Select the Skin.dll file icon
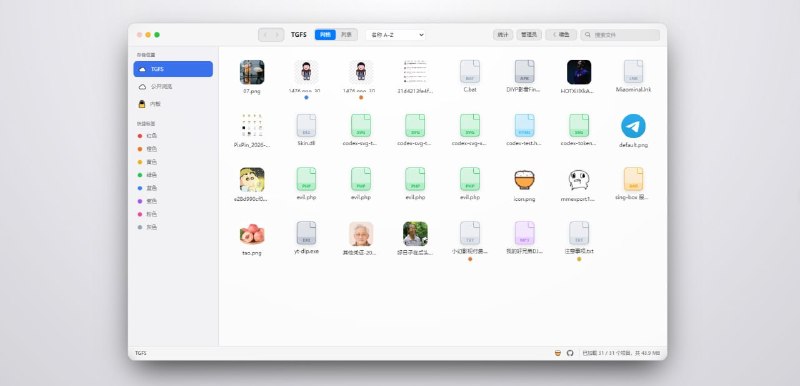The width and height of the screenshot is (800, 386). (x=306, y=125)
